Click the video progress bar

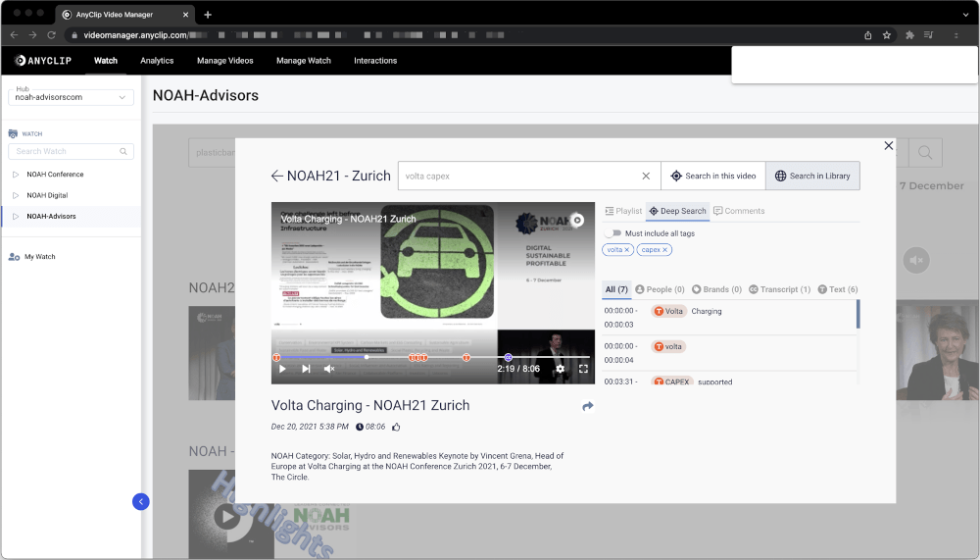(431, 357)
